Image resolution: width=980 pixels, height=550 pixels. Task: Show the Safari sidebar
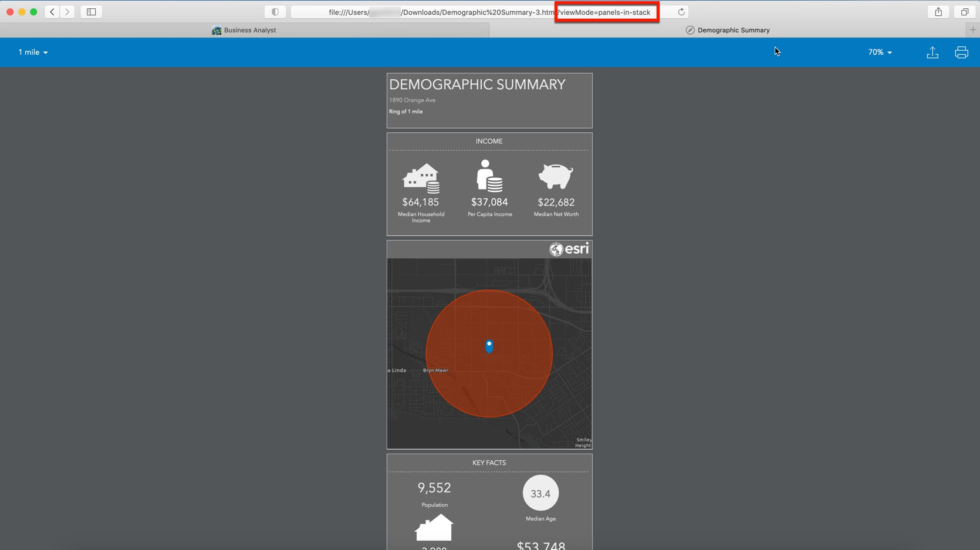pos(92,12)
